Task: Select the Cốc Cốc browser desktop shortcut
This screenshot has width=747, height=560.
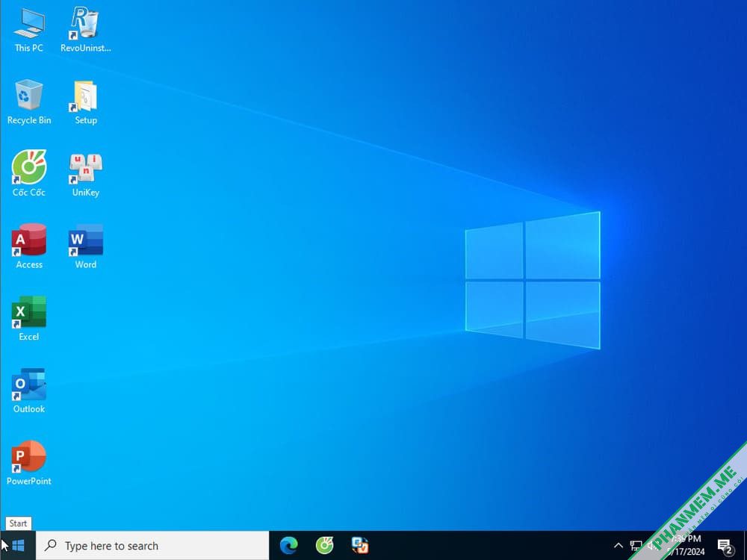Action: [28, 174]
